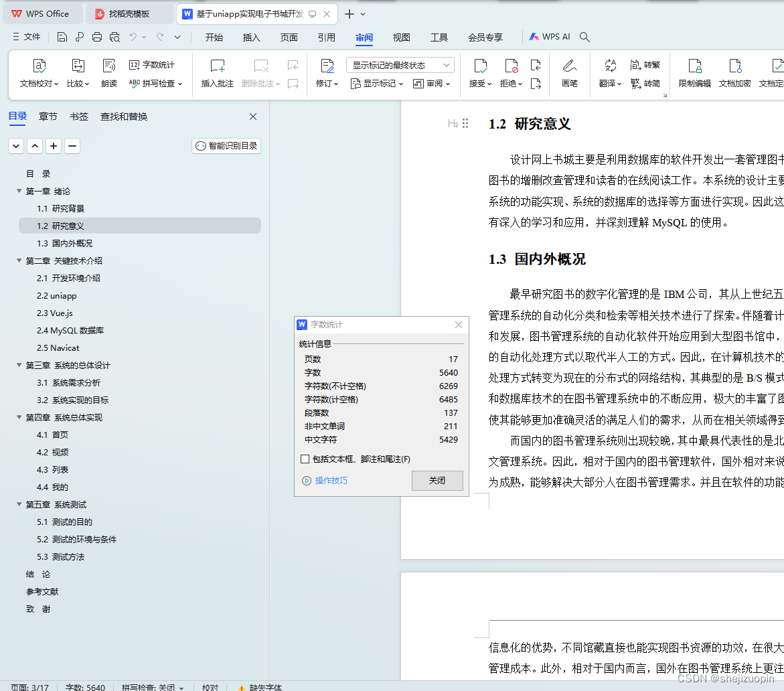This screenshot has height=691, width=784.
Task: Expand quick access toolbar more arrow
Action: pyautogui.click(x=177, y=37)
